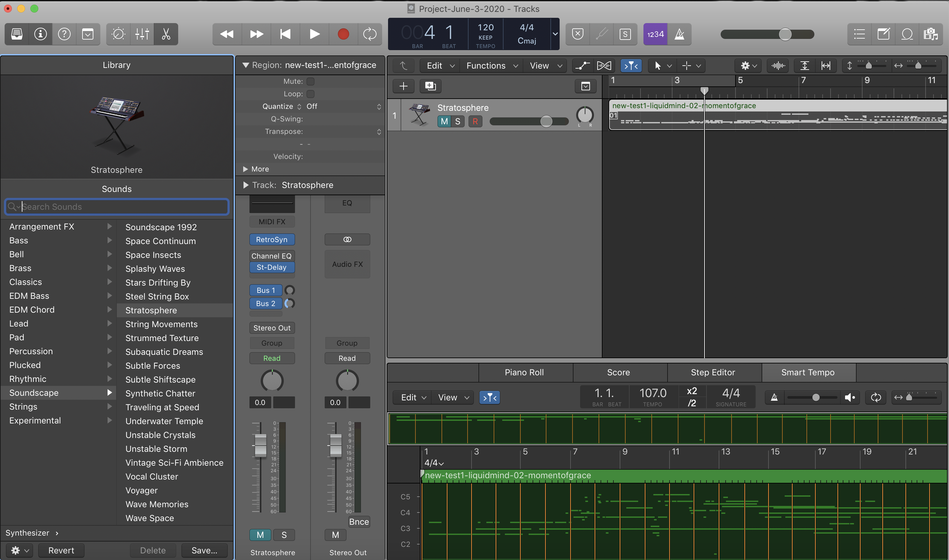
Task: Open the Smart Controls button
Action: tap(118, 34)
